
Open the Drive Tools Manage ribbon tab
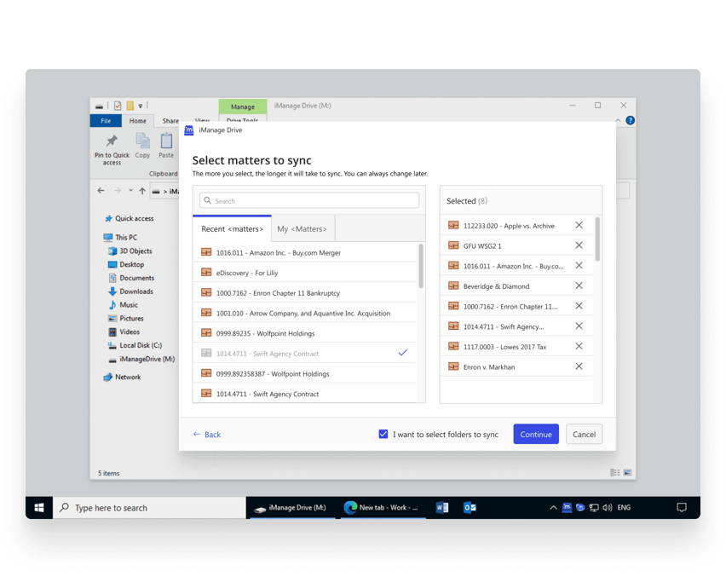coord(243,107)
